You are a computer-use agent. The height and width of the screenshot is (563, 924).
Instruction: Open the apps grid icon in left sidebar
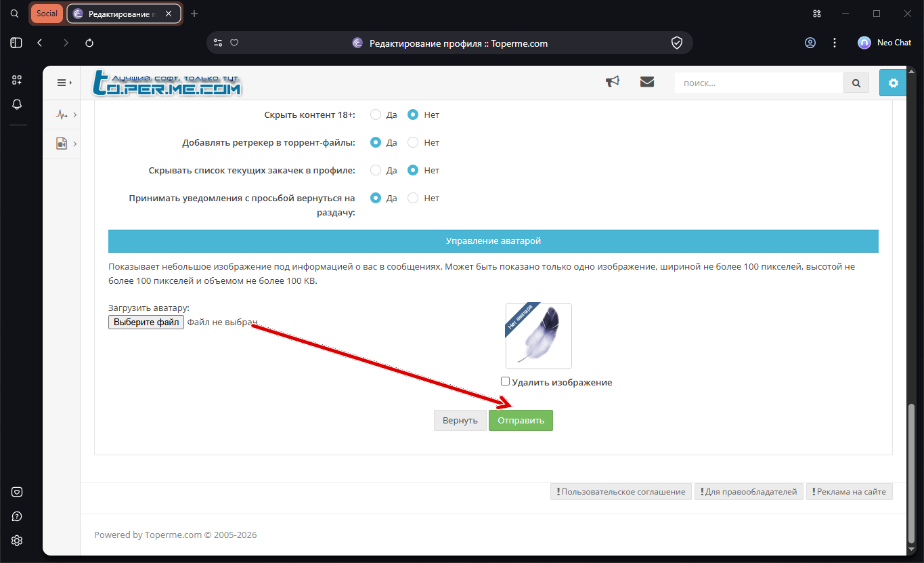(17, 80)
